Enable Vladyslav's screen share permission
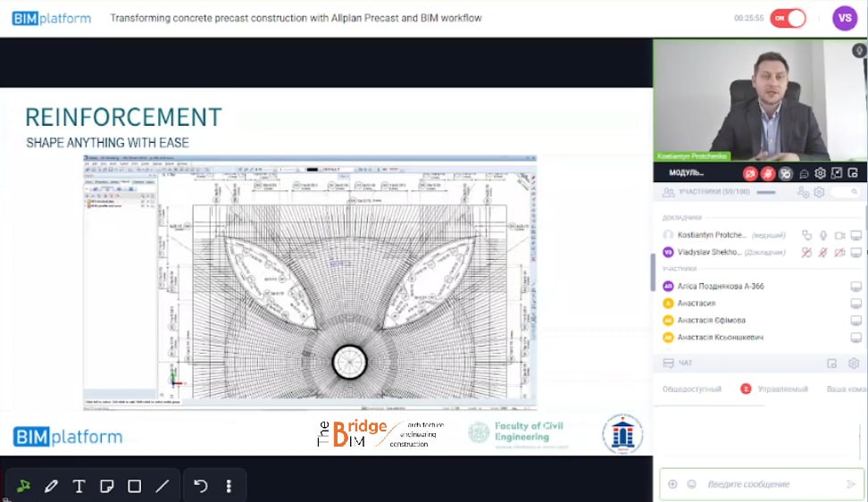 click(806, 253)
